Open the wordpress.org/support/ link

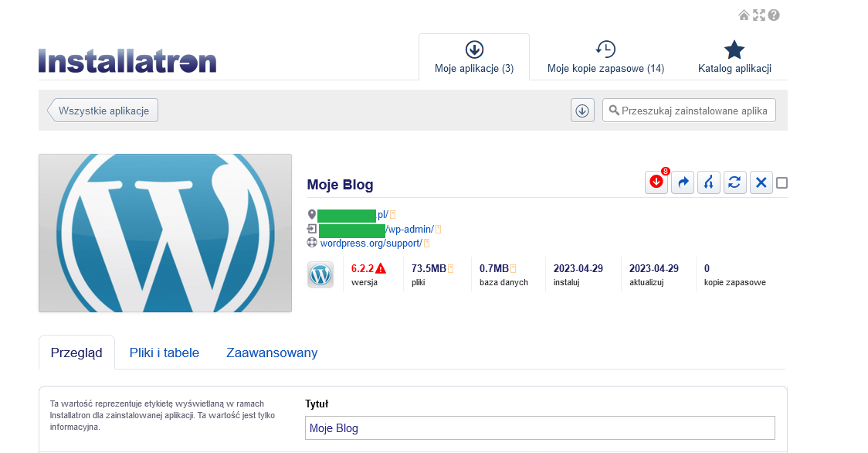pos(371,243)
